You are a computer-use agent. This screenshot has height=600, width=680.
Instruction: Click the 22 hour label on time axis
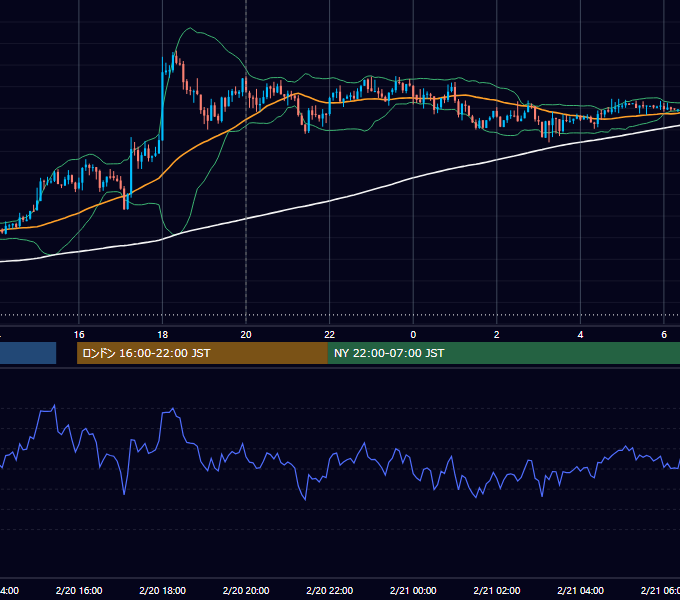point(330,335)
